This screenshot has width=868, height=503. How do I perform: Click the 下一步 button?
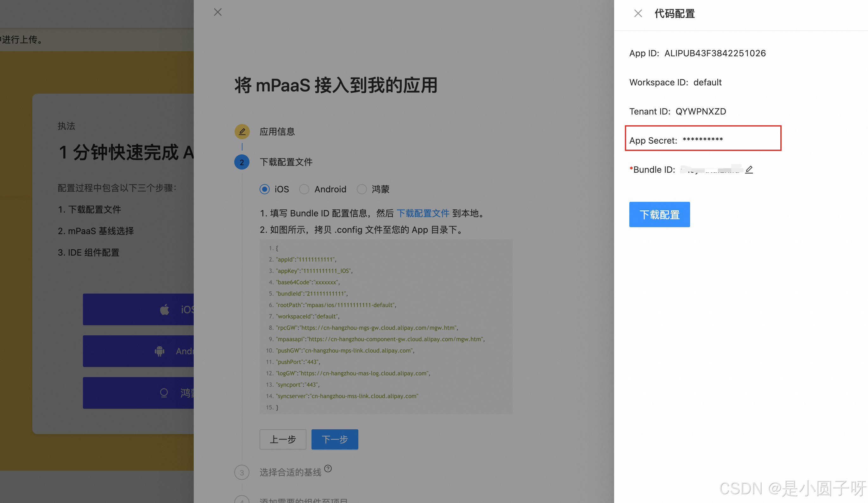coord(335,439)
